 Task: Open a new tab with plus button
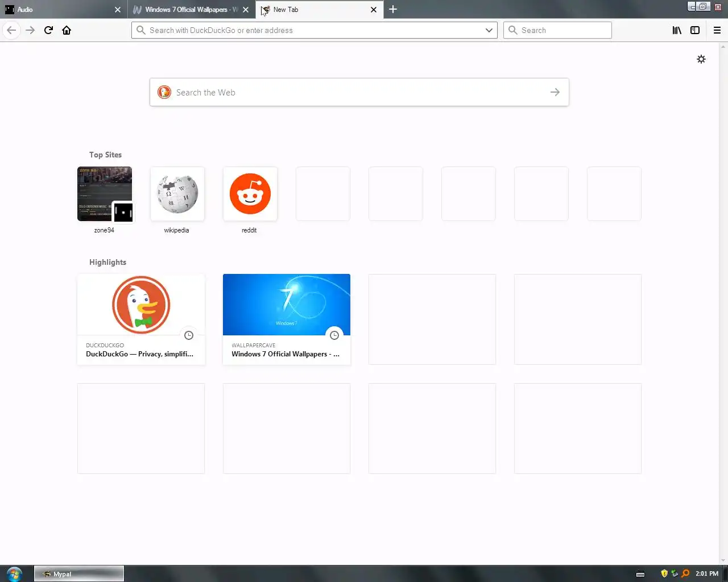pyautogui.click(x=393, y=9)
